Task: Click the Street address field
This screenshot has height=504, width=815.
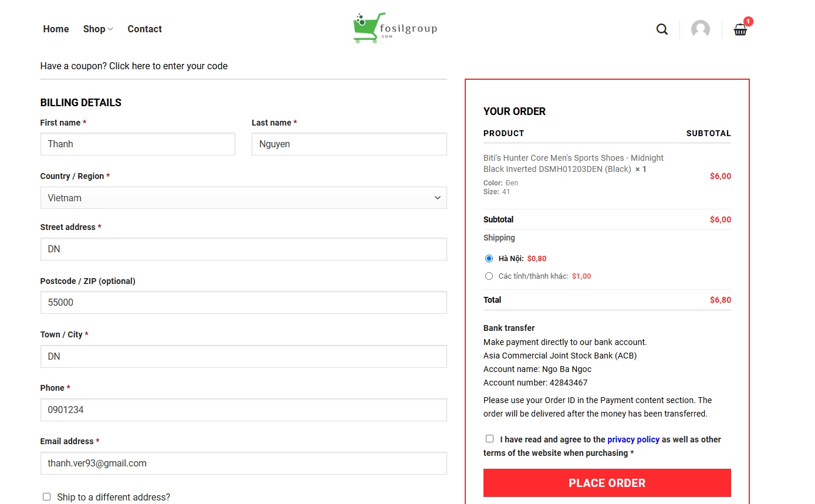Action: 244,249
